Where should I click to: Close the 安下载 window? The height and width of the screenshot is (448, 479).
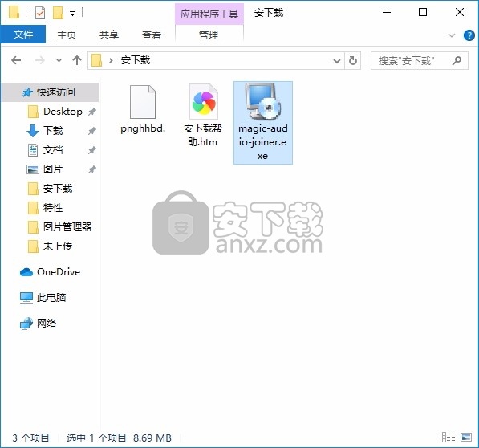click(x=460, y=13)
